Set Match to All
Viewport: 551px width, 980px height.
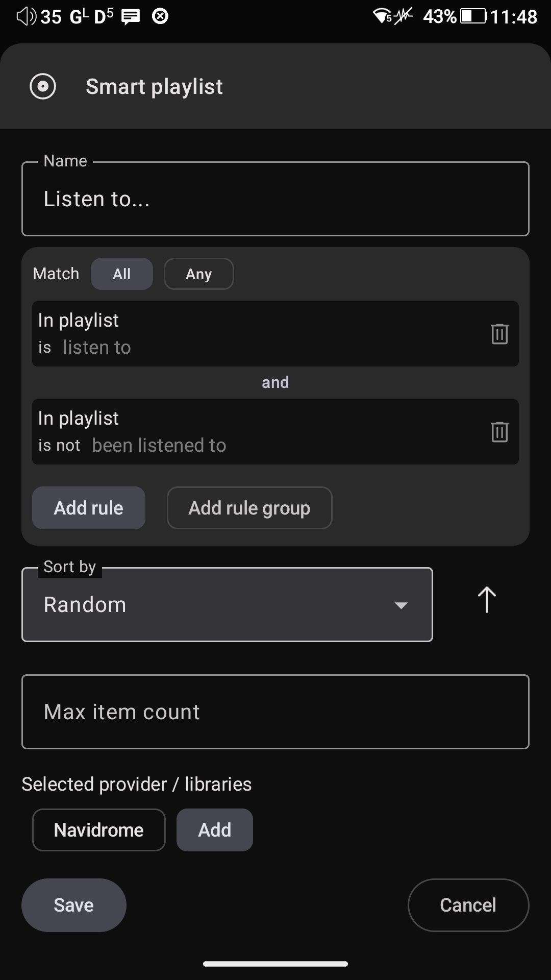(x=122, y=274)
